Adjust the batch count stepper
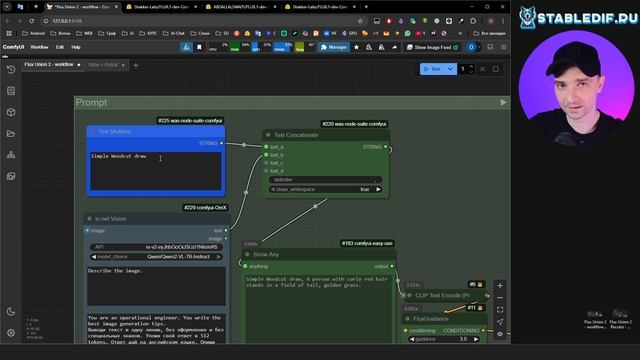The width and height of the screenshot is (640, 360). click(x=471, y=69)
